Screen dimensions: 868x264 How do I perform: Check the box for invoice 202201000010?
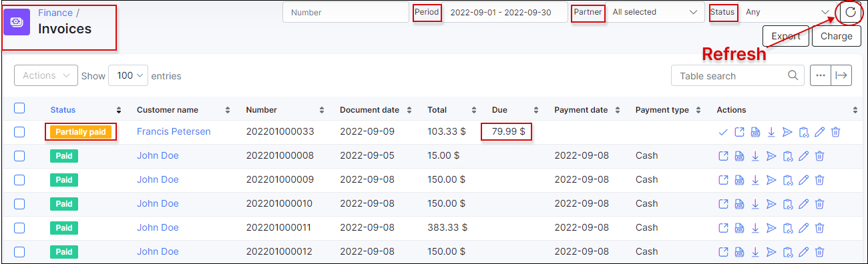point(19,204)
